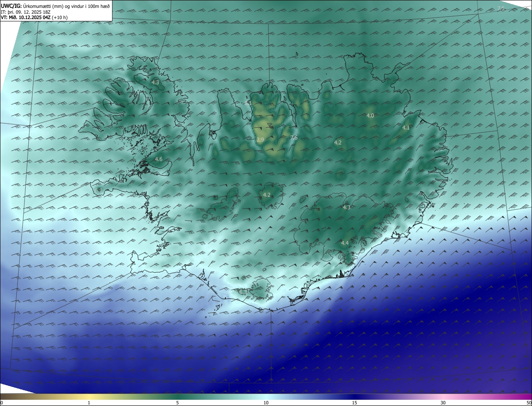
Task: Click the faint 7.5 label in the corner
Action: pos(501,9)
